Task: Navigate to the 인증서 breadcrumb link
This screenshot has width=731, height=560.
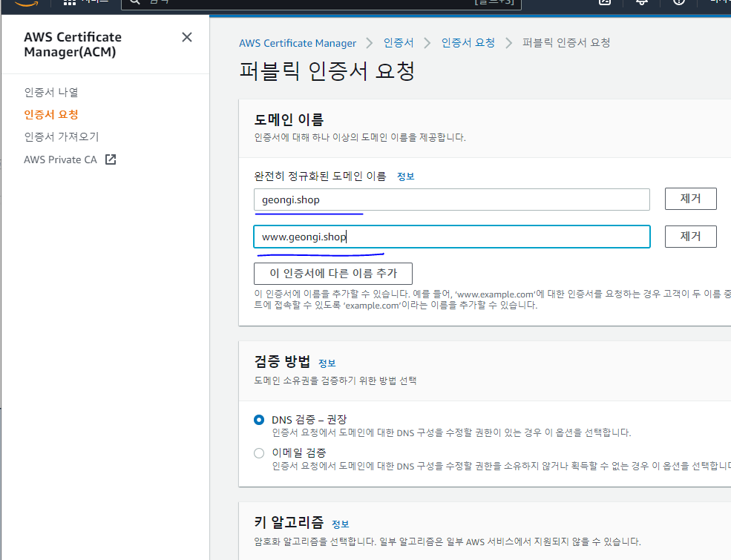Action: tap(399, 43)
